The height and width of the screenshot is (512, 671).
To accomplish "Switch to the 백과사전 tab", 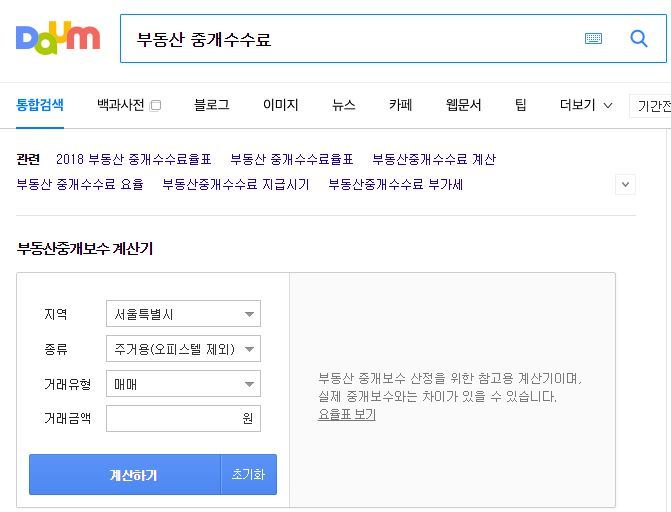I will [x=120, y=105].
